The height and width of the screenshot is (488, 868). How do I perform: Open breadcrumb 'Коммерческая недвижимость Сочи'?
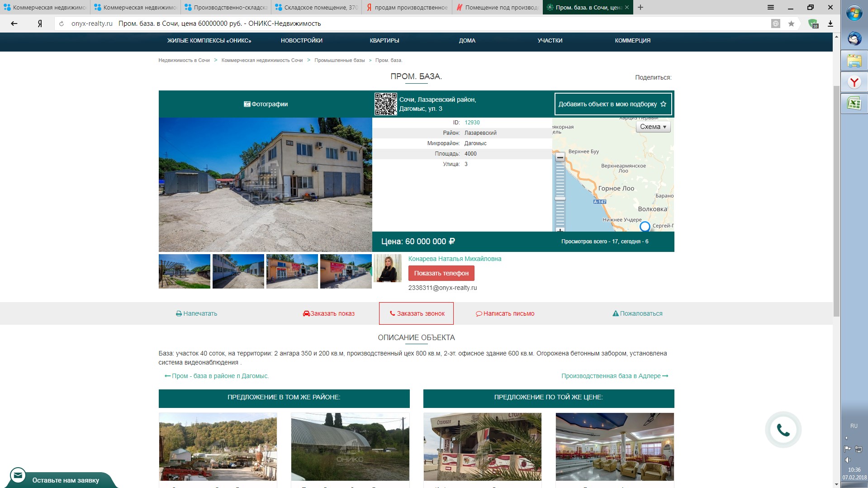(x=262, y=60)
